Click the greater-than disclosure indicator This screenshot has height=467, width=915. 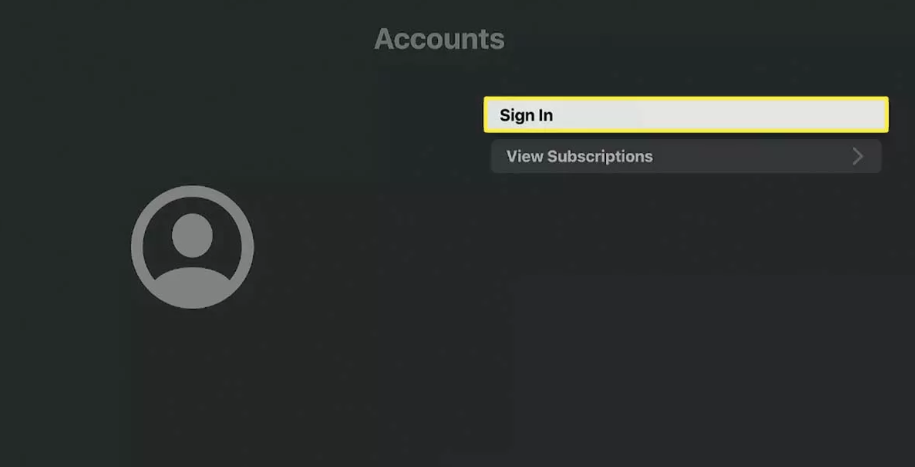857,156
